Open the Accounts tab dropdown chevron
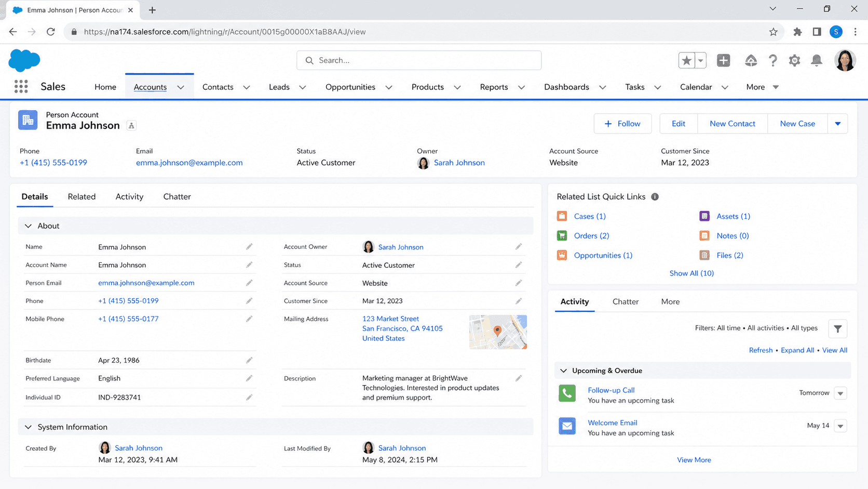 [x=181, y=87]
